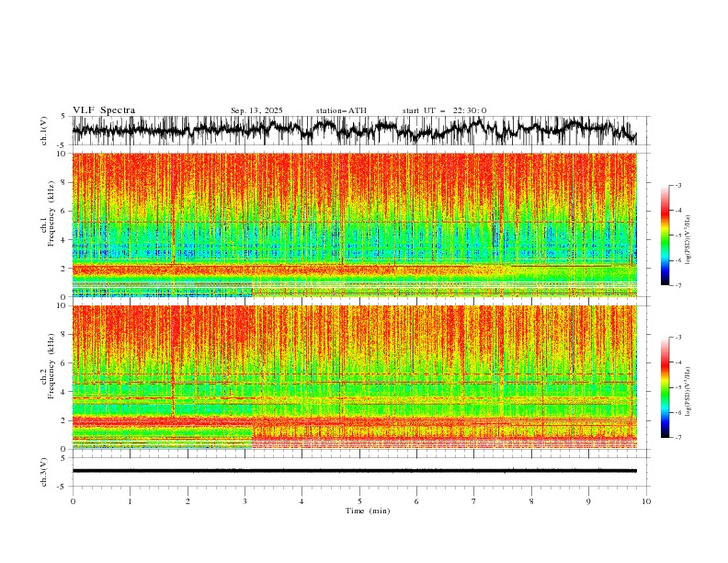Click the "6" kHz tick on ch.2 frequency axis
Screen dimensions: 728x563
click(63, 363)
